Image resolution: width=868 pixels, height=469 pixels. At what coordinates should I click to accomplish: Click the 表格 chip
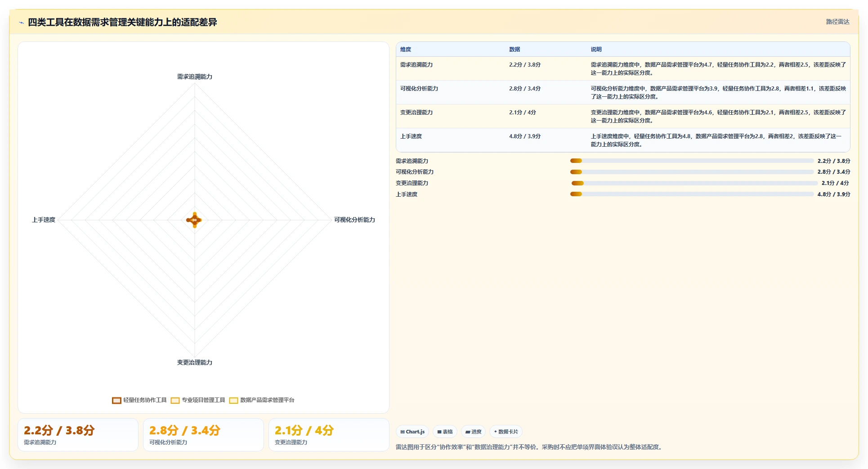pyautogui.click(x=445, y=432)
